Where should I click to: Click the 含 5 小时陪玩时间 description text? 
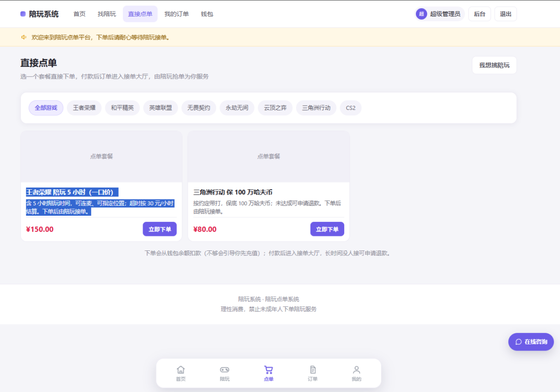(100, 207)
